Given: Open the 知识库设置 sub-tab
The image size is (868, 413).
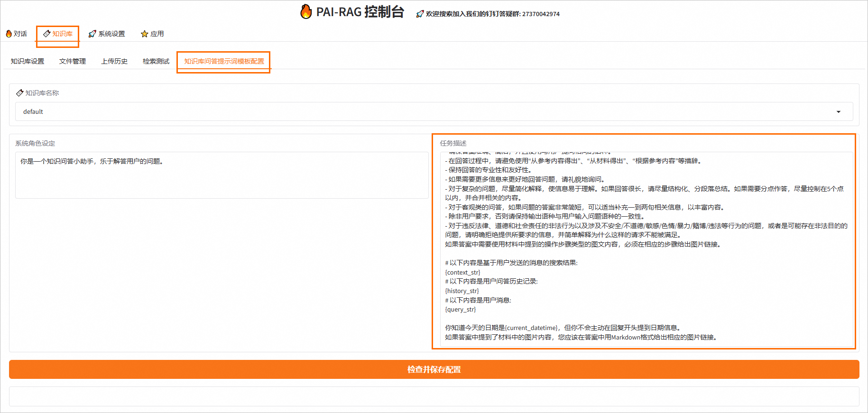Looking at the screenshot, I should click(28, 61).
